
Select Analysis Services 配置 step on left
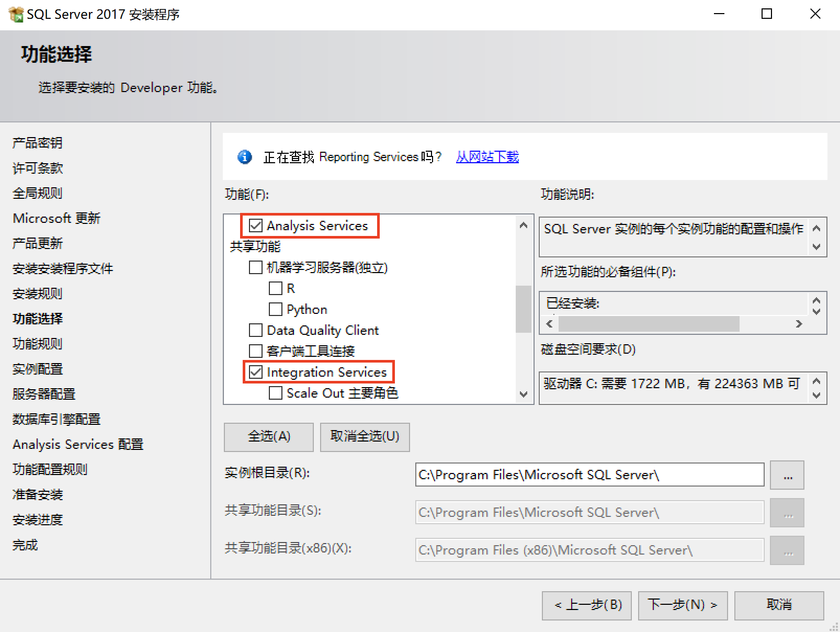(x=77, y=444)
